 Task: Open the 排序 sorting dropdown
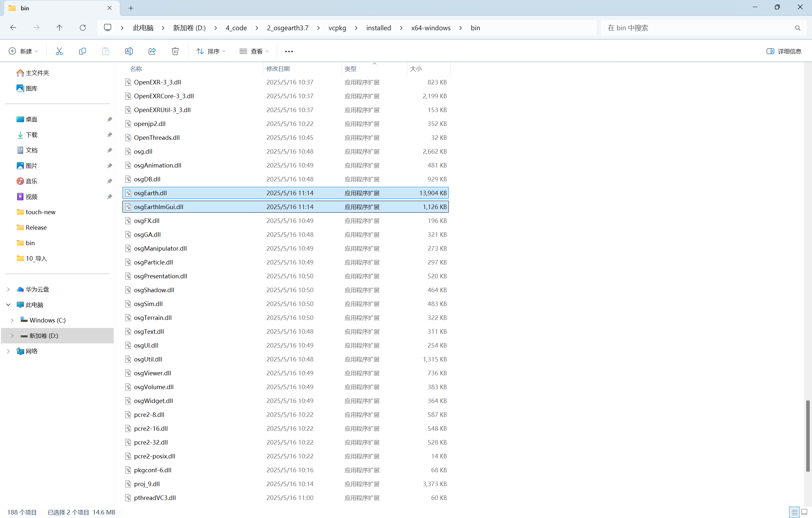point(210,51)
